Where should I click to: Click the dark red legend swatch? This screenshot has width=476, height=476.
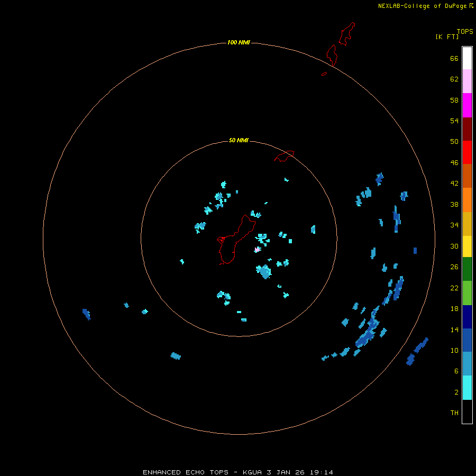tap(467, 129)
